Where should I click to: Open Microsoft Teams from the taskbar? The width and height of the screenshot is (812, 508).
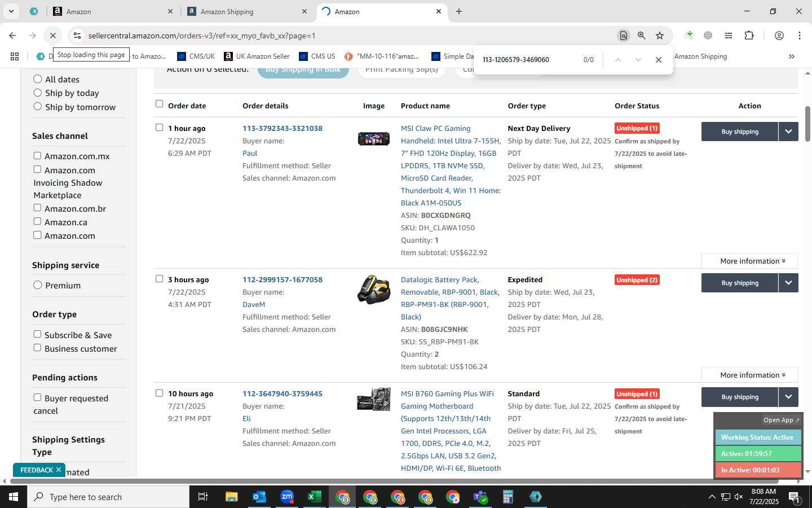tap(480, 497)
